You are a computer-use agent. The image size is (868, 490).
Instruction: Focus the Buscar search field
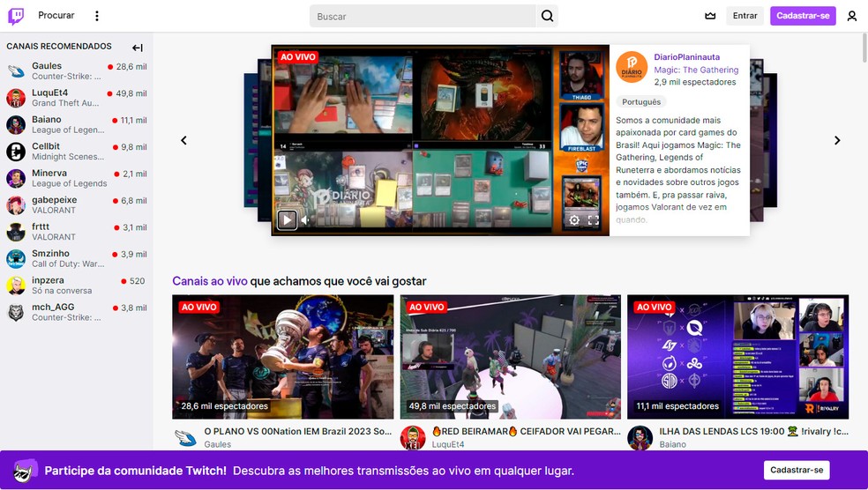point(423,16)
